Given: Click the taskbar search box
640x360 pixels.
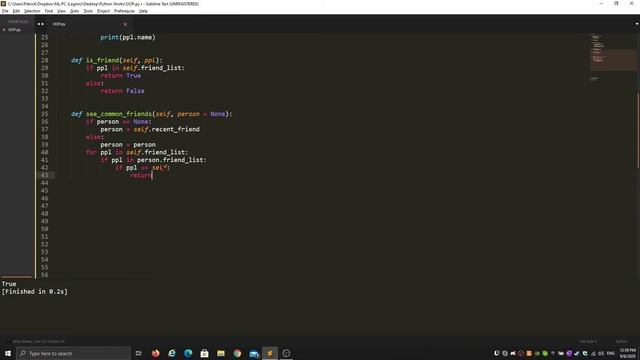Looking at the screenshot, I should click(73, 353).
